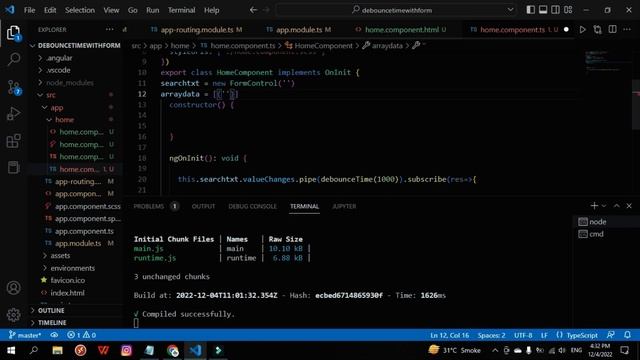The width and height of the screenshot is (640, 360).
Task: Click the errors and warnings status indicator
Action: (x=81, y=335)
